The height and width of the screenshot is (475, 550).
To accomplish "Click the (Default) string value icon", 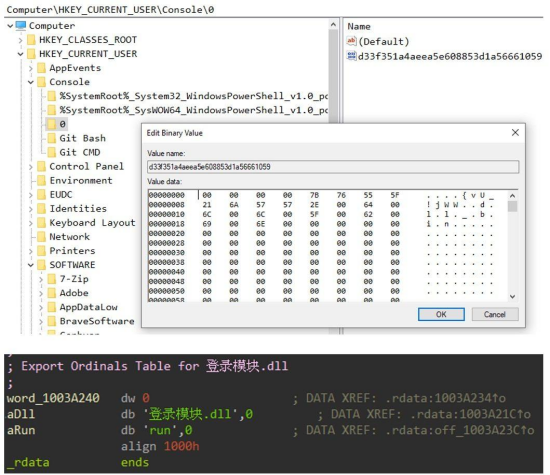I will pos(351,41).
